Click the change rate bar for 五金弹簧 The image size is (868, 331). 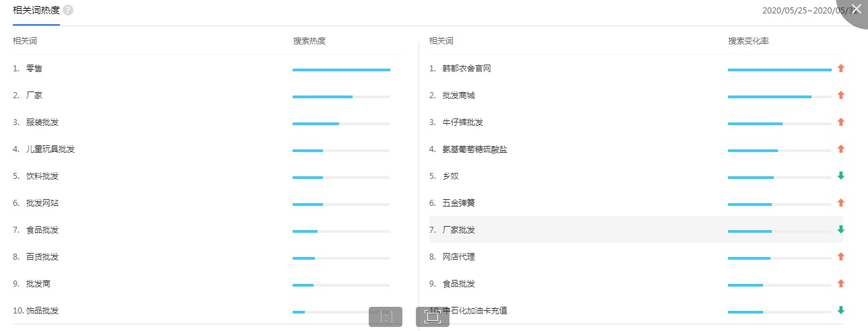(x=780, y=204)
